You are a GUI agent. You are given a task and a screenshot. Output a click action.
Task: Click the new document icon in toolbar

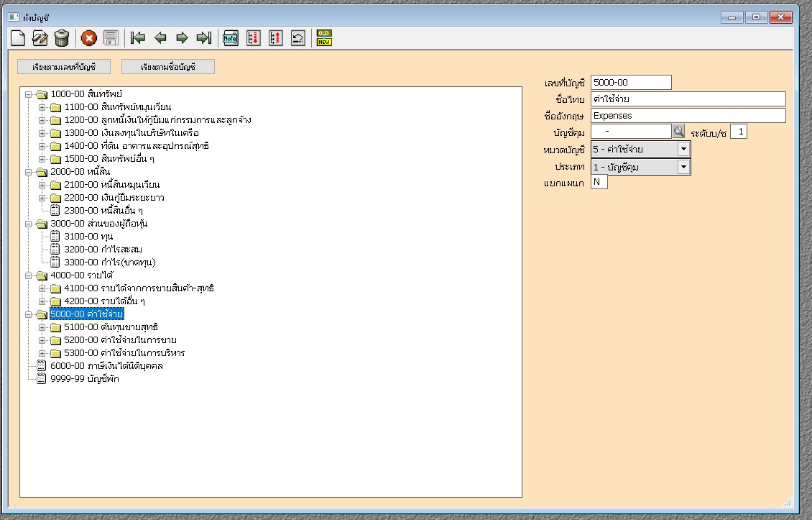coord(18,38)
